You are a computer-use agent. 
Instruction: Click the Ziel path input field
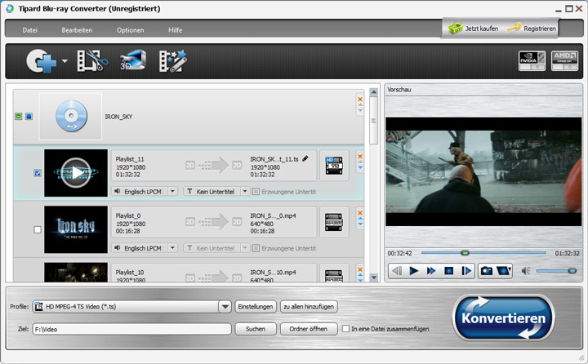click(132, 329)
